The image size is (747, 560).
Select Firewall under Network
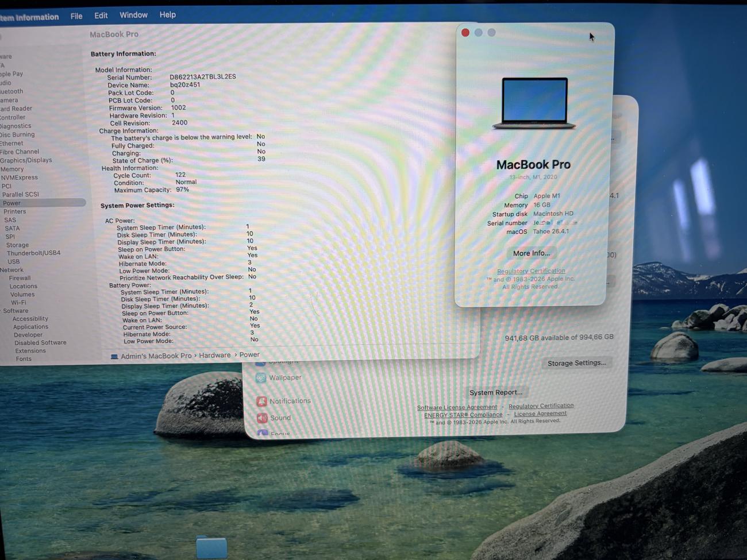point(20,278)
